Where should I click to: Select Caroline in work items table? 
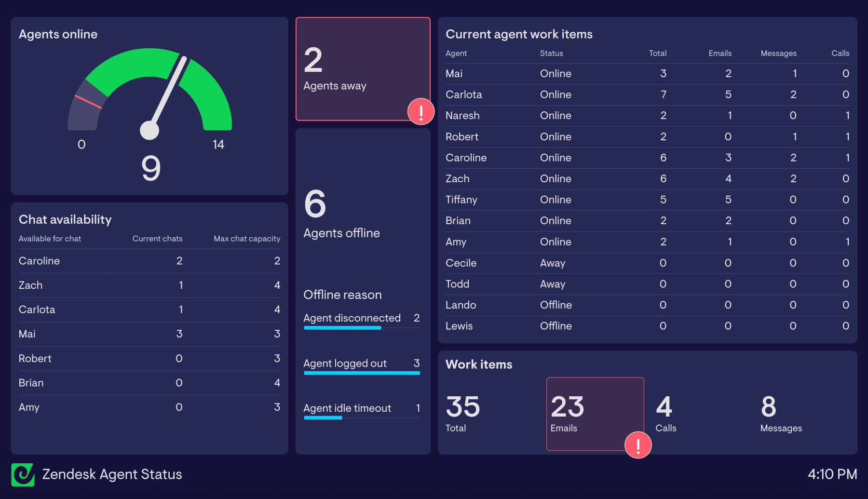coord(647,158)
